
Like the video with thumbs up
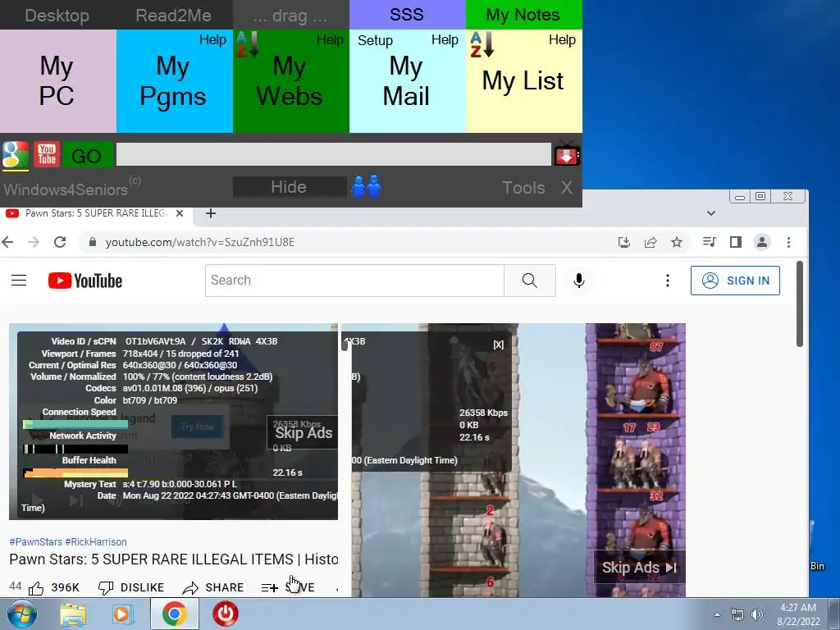(x=36, y=588)
